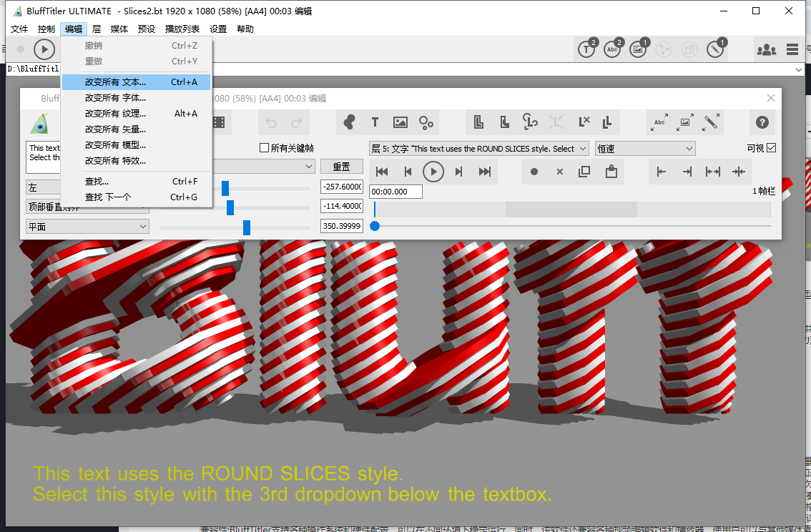The width and height of the screenshot is (811, 532).
Task: Click the timeline position slider knob
Action: click(x=375, y=226)
